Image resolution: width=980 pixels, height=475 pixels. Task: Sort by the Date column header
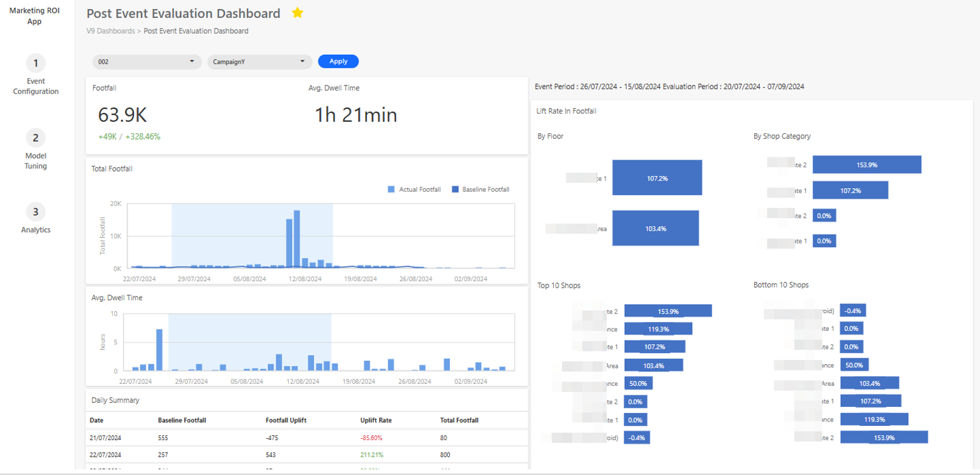96,420
